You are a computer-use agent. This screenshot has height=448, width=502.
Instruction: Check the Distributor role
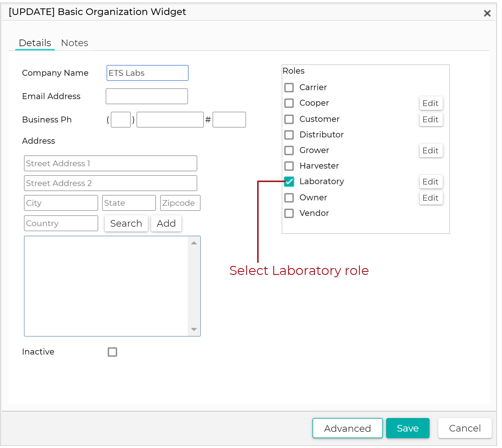pos(289,135)
